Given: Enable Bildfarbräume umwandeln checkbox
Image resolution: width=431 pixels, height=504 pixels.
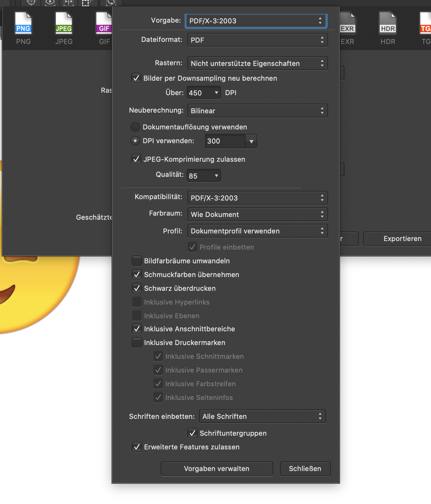Looking at the screenshot, I should click(x=137, y=261).
